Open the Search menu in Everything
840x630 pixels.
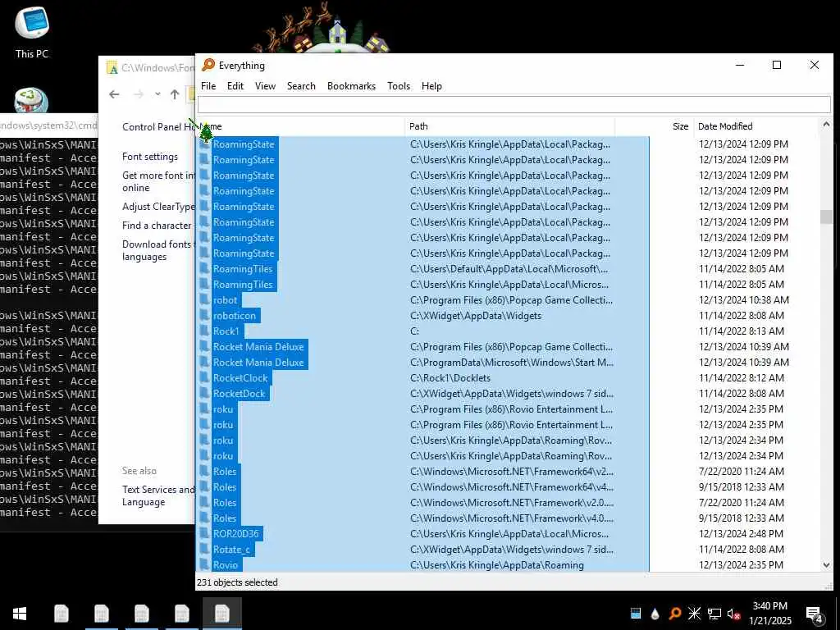coord(301,85)
